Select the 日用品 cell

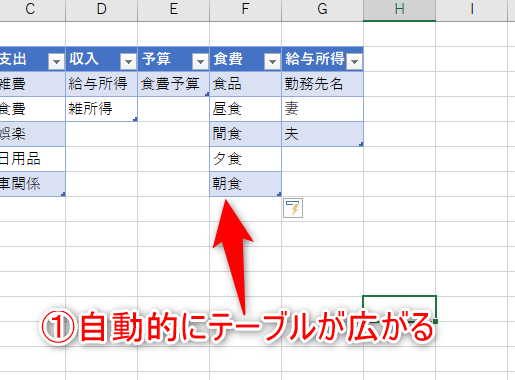[x=32, y=159]
